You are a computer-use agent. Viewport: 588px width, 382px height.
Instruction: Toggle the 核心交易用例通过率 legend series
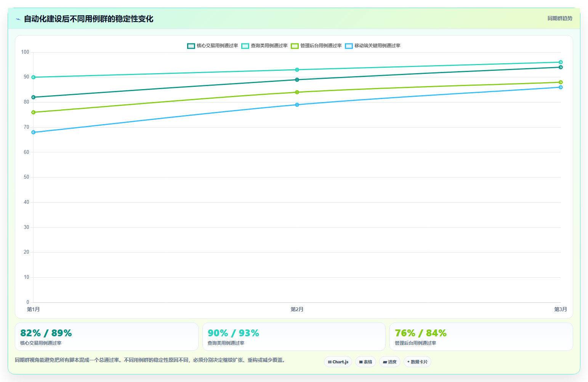(x=213, y=46)
